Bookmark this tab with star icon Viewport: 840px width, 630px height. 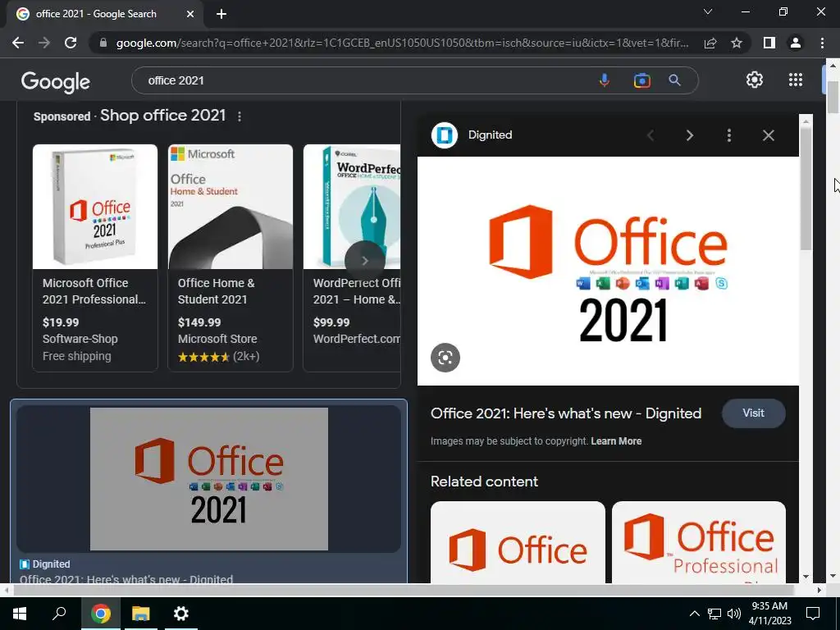(x=737, y=43)
